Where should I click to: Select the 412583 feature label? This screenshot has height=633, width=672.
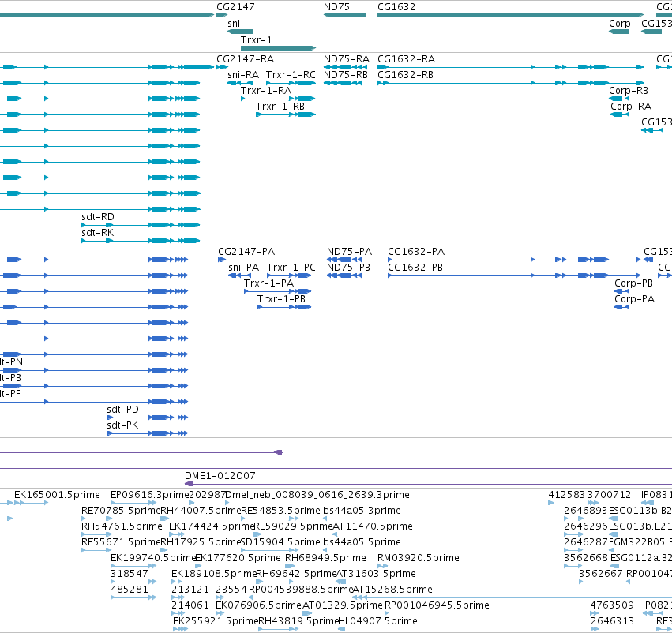click(566, 495)
